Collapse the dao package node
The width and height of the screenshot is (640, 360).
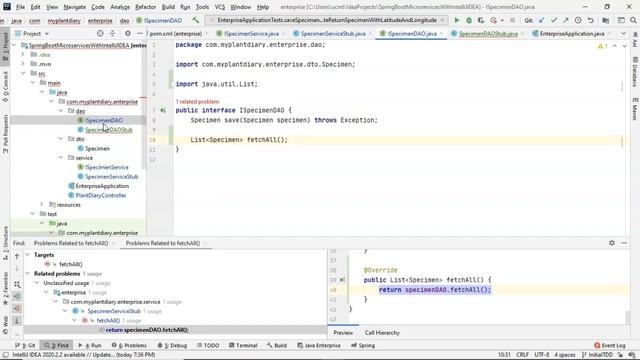[61, 111]
